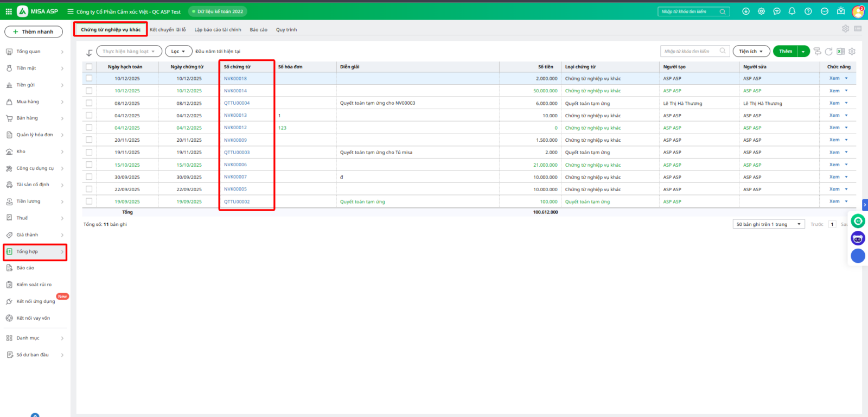Refresh the voucher list with reload icon
This screenshot has width=868, height=417.
(828, 52)
